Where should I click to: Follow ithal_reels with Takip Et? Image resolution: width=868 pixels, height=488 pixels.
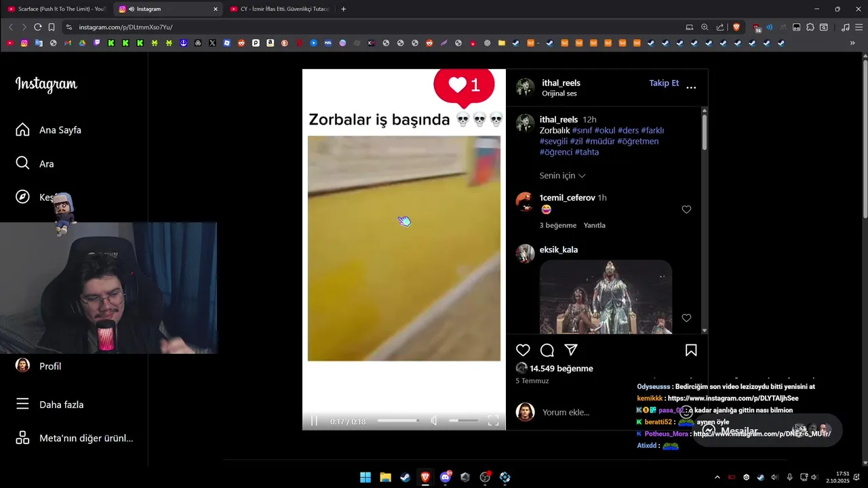[664, 83]
